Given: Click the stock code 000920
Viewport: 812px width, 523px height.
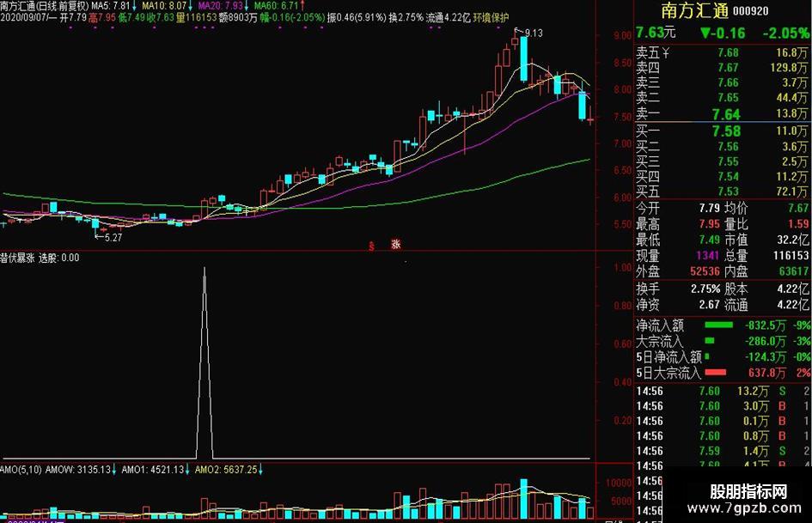Looking at the screenshot, I should (750, 11).
